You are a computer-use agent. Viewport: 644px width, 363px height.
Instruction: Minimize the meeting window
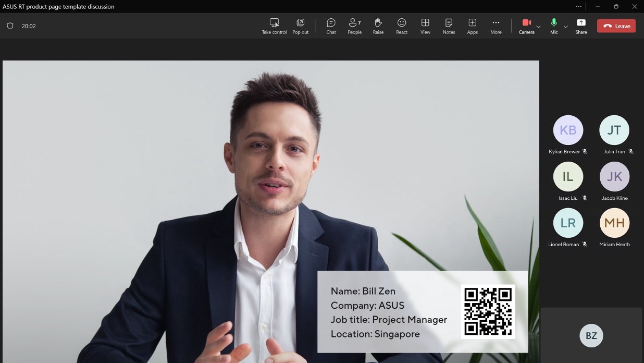click(597, 6)
